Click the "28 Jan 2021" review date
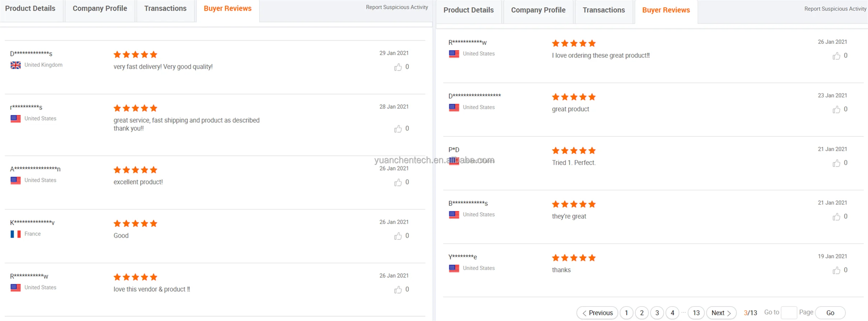The height and width of the screenshot is (321, 868). pos(394,107)
